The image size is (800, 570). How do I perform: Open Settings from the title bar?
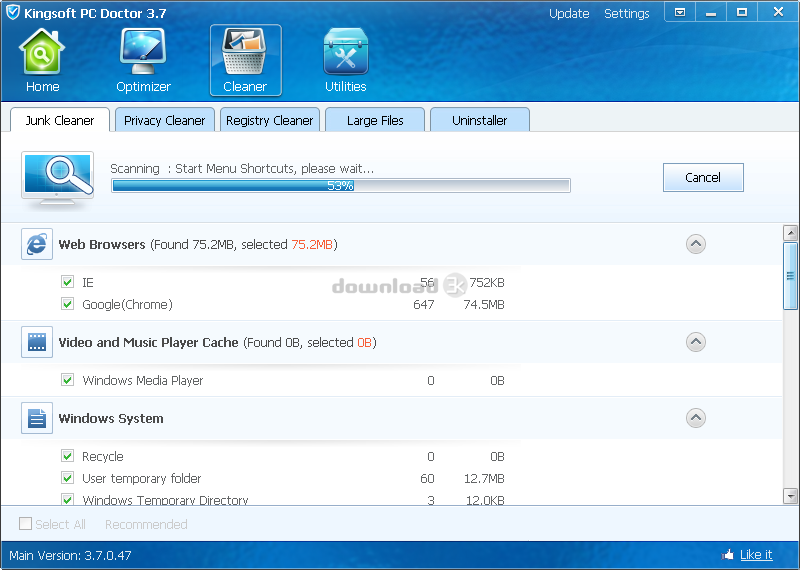(x=627, y=14)
